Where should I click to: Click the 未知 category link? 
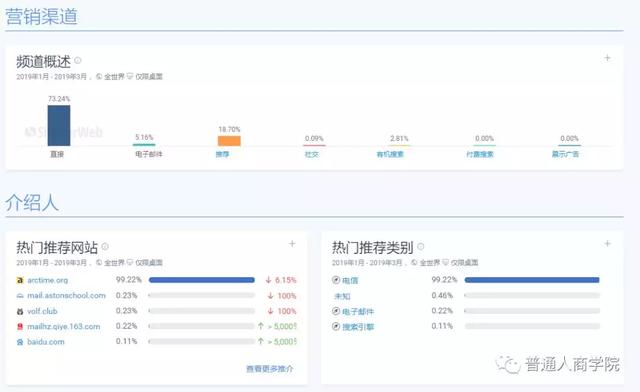click(342, 296)
